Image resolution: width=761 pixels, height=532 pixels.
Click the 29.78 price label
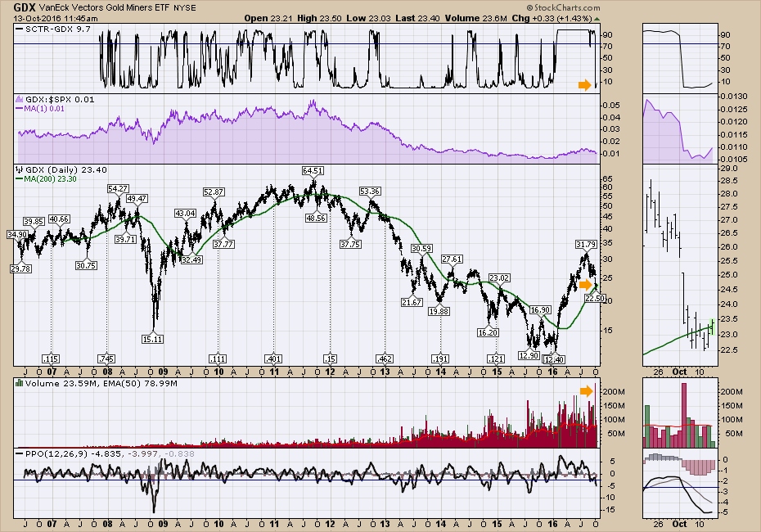coord(20,268)
